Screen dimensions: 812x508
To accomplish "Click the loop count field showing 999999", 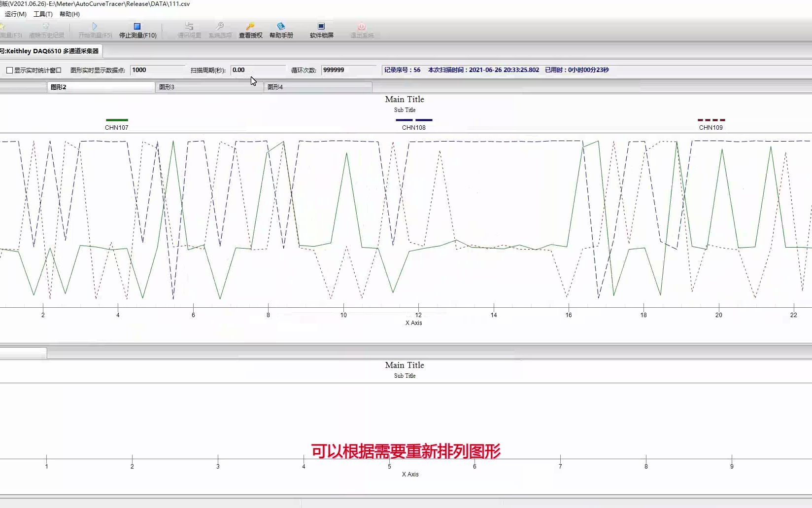I will pyautogui.click(x=348, y=70).
